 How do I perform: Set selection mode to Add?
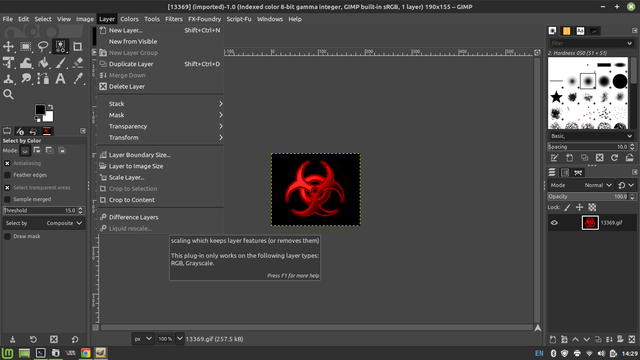(37, 151)
